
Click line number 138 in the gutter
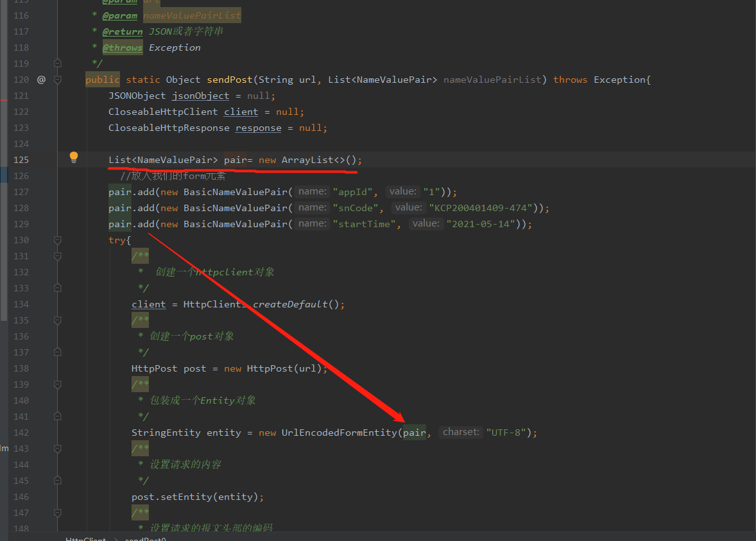[21, 368]
